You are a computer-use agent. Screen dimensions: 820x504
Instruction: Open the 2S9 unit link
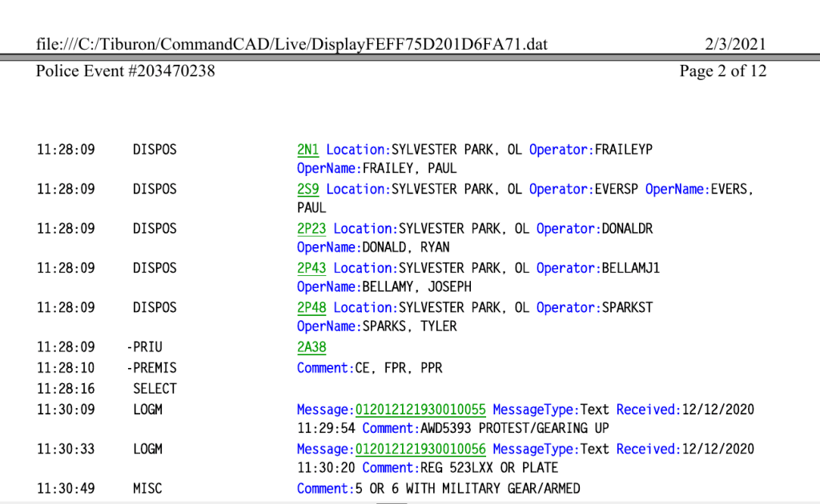point(307,189)
